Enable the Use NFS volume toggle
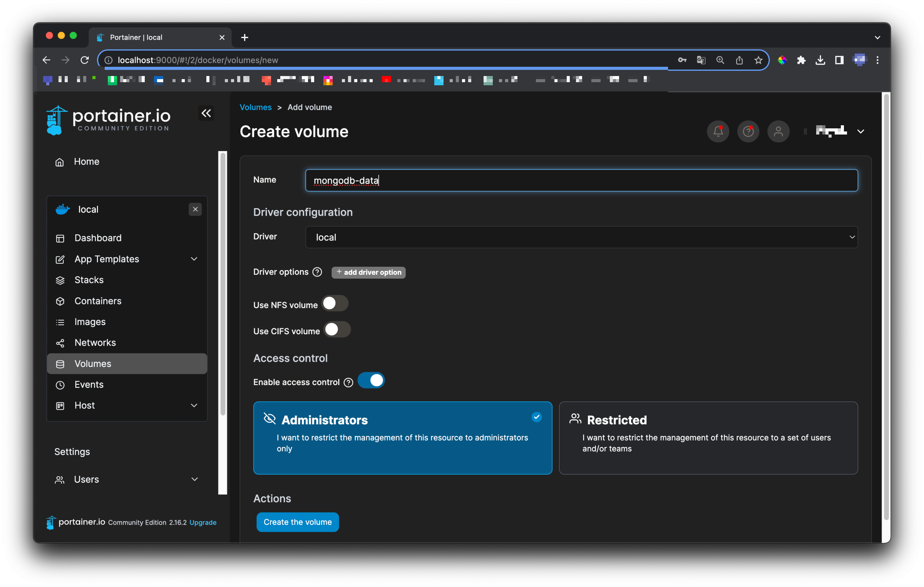The width and height of the screenshot is (924, 587). [334, 304]
